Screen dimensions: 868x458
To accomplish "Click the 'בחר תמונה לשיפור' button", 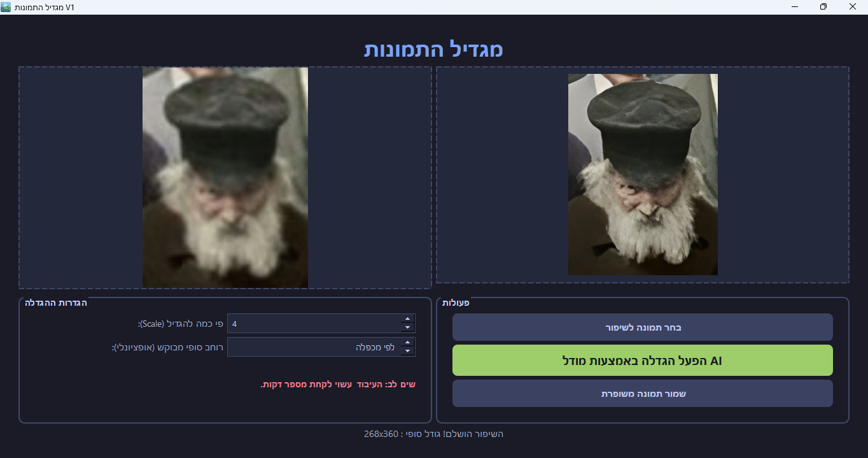I will click(642, 327).
